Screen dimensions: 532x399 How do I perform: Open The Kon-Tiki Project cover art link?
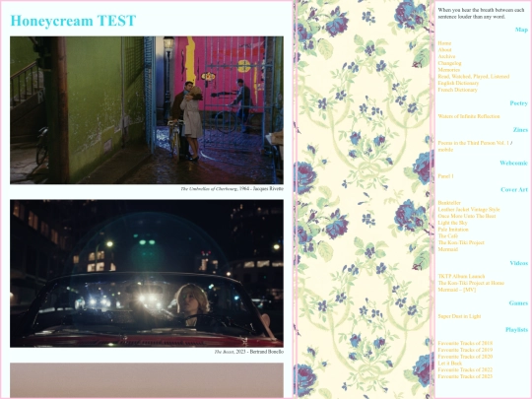(x=461, y=242)
